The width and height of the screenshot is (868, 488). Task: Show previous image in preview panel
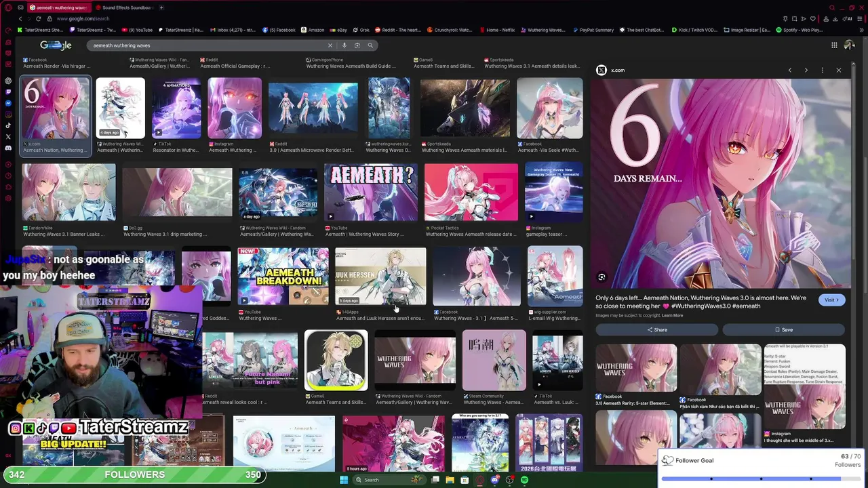pyautogui.click(x=790, y=70)
